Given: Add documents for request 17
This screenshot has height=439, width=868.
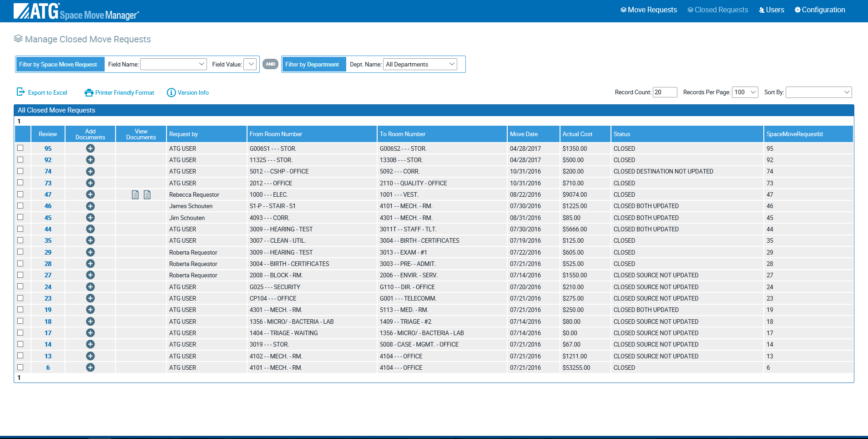Looking at the screenshot, I should point(90,333).
